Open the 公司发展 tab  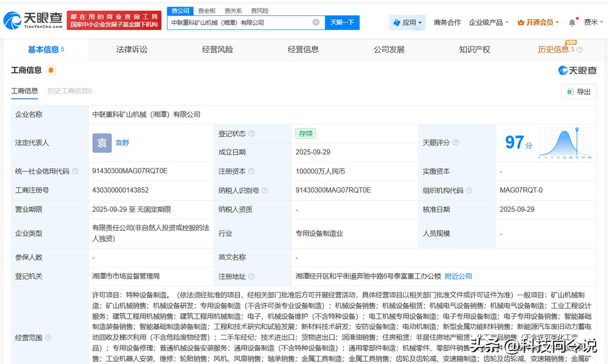tap(389, 49)
